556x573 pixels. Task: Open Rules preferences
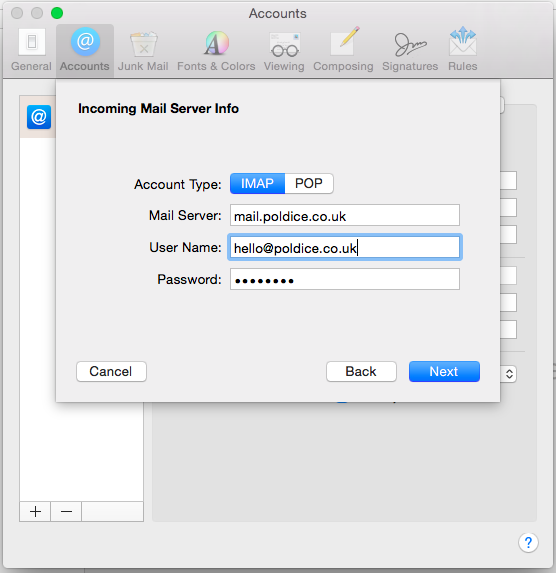[463, 50]
